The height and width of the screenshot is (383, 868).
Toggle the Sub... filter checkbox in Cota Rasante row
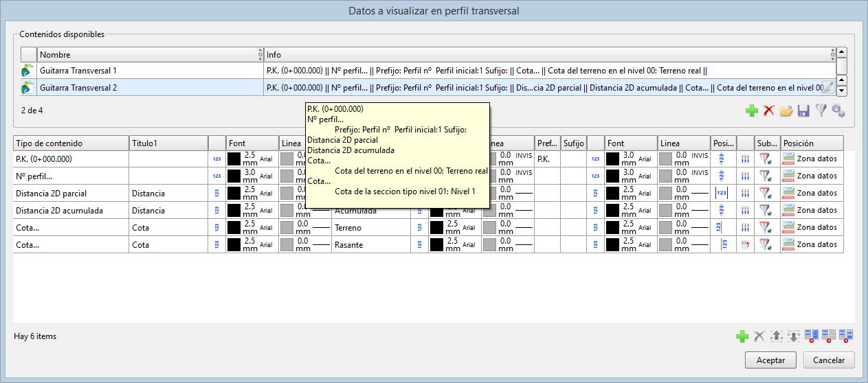pyautogui.click(x=766, y=244)
